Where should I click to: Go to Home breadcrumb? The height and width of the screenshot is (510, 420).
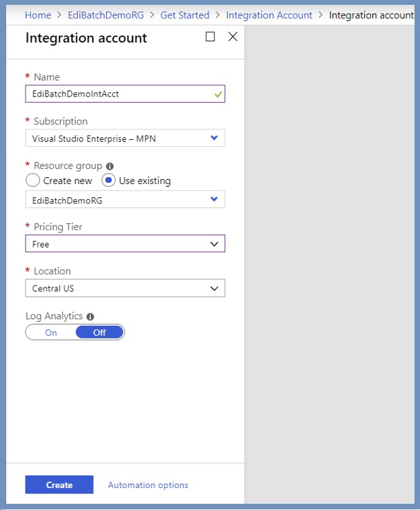(x=38, y=15)
